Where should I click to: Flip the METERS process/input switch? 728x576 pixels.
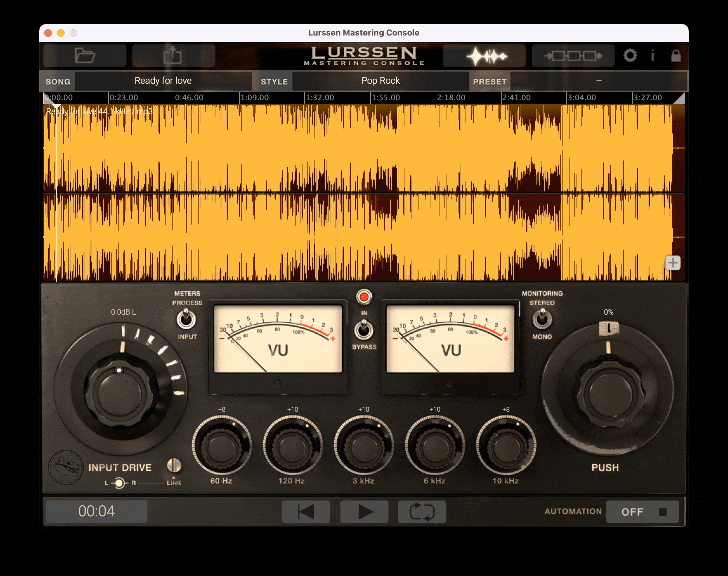tap(186, 319)
